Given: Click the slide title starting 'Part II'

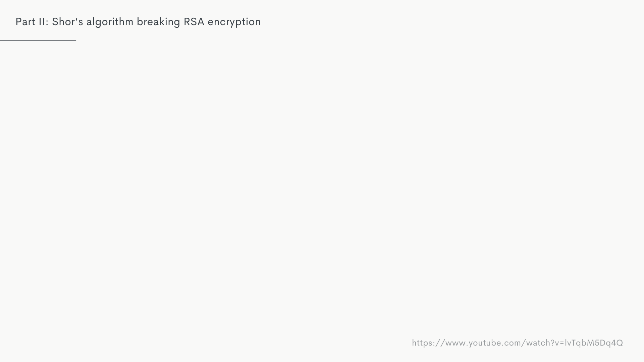Looking at the screenshot, I should pos(138,22).
